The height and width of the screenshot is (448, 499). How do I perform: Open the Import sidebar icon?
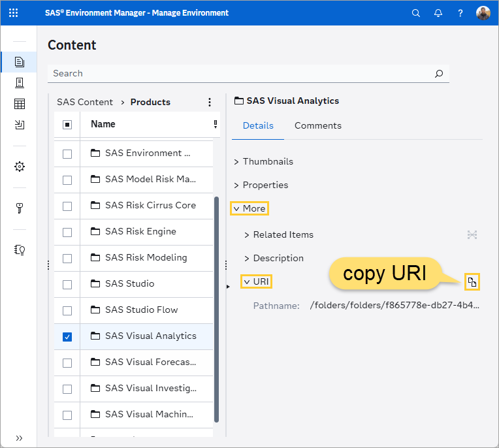20,125
